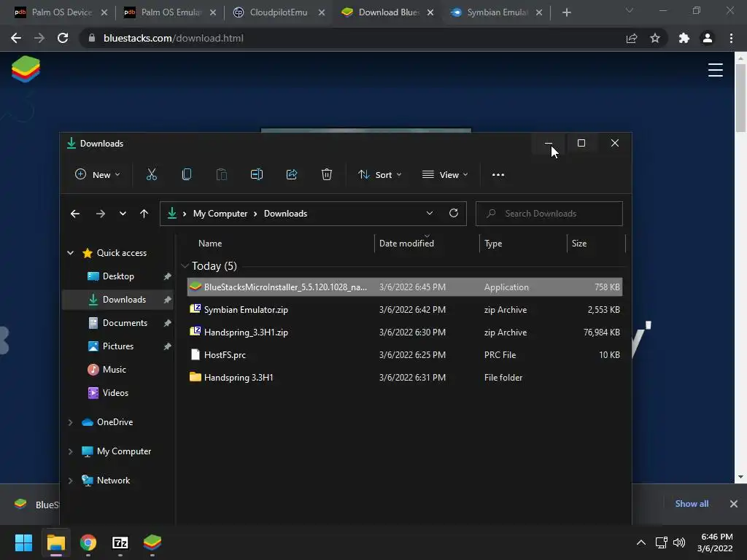This screenshot has height=560, width=747.
Task: Select Symbian Emulator.zip file
Action: [404, 309]
